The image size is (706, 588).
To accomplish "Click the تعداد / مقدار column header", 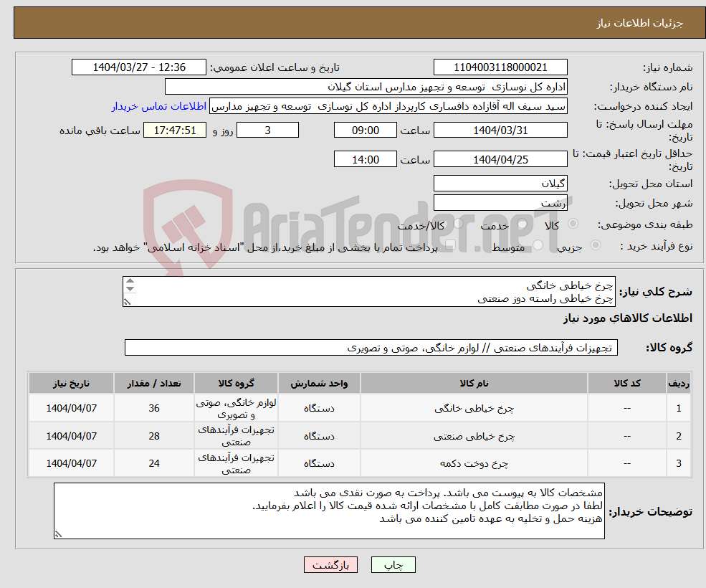I will click(x=154, y=383).
